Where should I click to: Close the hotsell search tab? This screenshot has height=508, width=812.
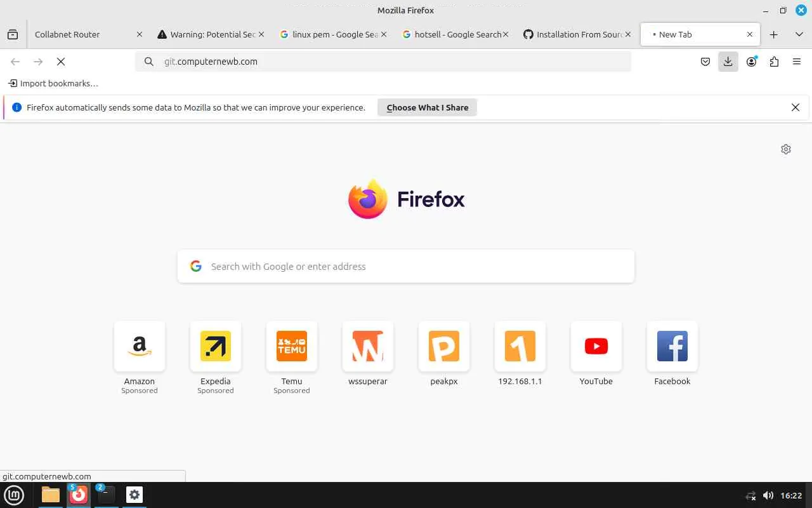coord(506,34)
